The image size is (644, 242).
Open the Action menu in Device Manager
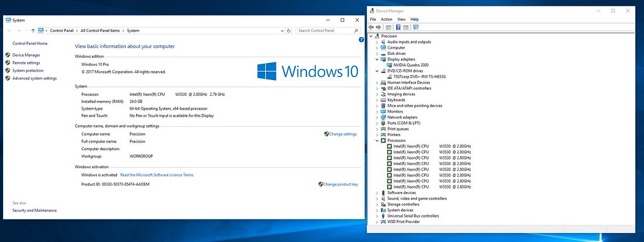point(387,20)
